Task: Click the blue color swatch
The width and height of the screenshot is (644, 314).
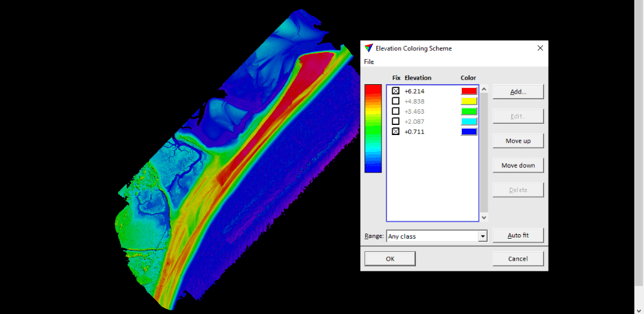Action: tap(469, 132)
